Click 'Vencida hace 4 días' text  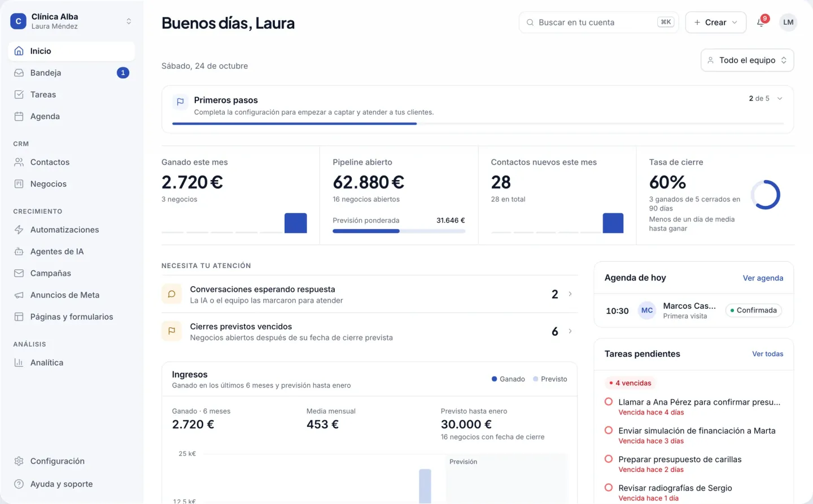coord(651,413)
